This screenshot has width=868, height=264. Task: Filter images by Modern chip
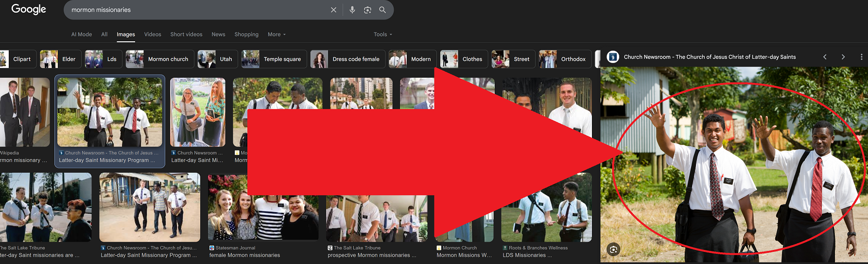(x=412, y=59)
